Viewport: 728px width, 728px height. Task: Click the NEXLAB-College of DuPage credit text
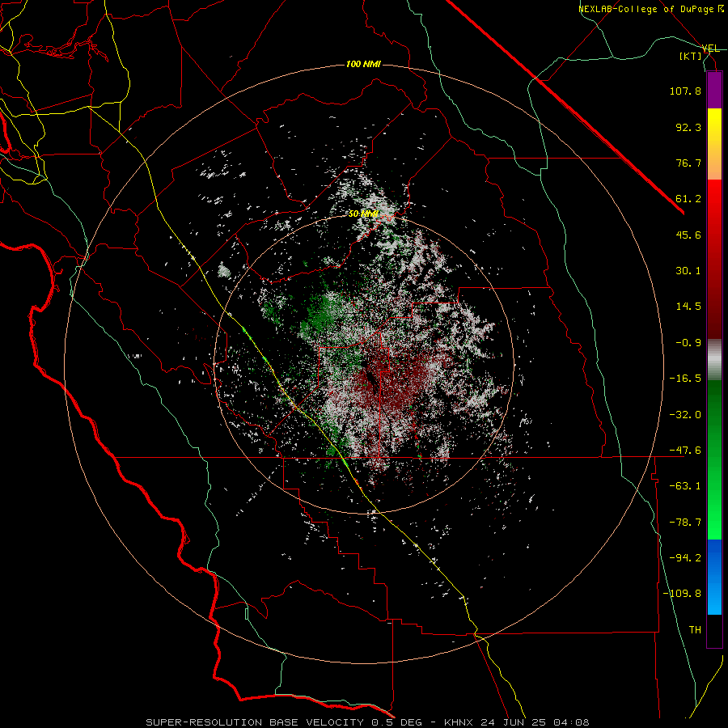pyautogui.click(x=650, y=9)
